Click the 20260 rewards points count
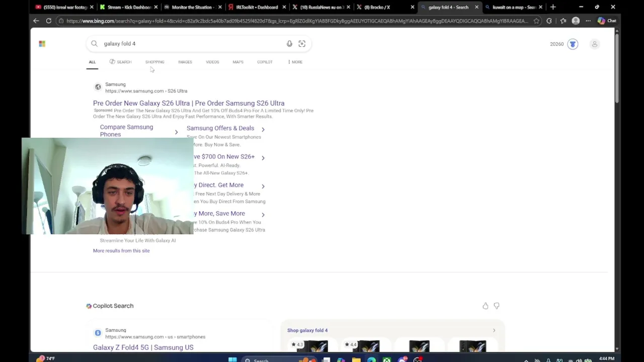644x362 pixels. pyautogui.click(x=557, y=44)
